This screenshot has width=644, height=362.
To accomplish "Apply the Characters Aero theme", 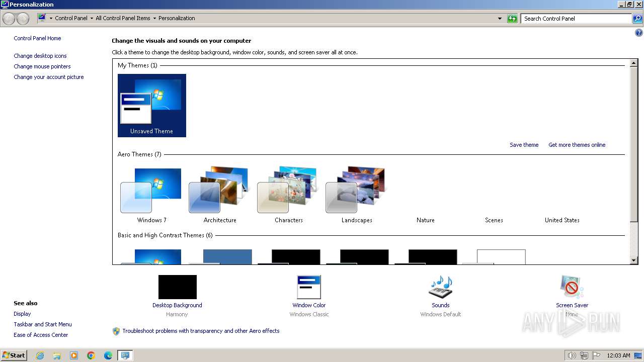I will 288,195.
